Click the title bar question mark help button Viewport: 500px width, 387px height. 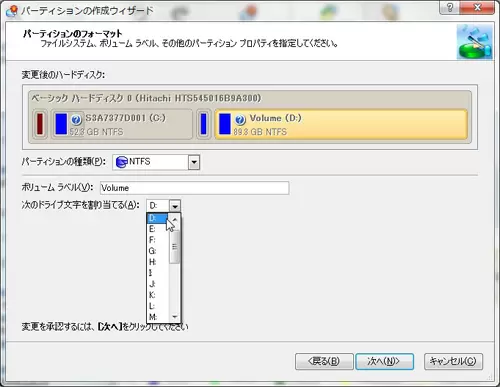[x=449, y=7]
